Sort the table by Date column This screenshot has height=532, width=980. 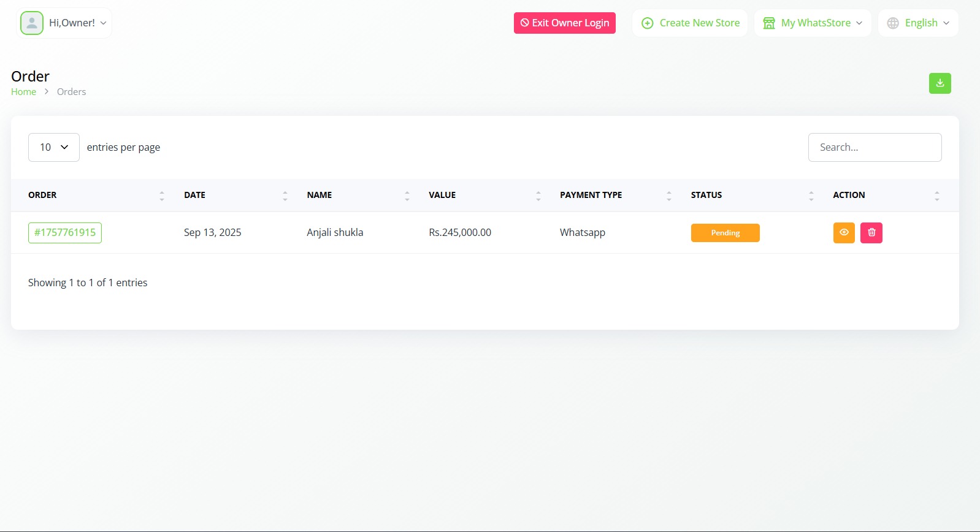[285, 196]
